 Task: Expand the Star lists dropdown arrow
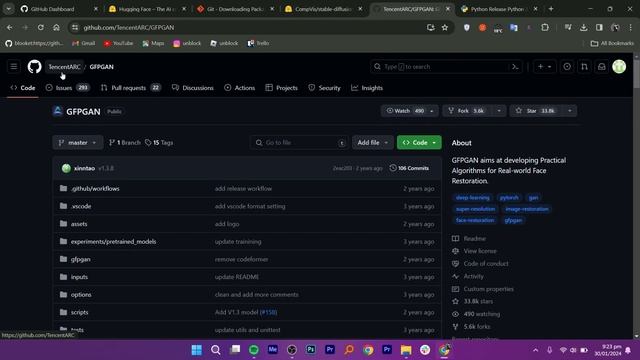click(570, 111)
